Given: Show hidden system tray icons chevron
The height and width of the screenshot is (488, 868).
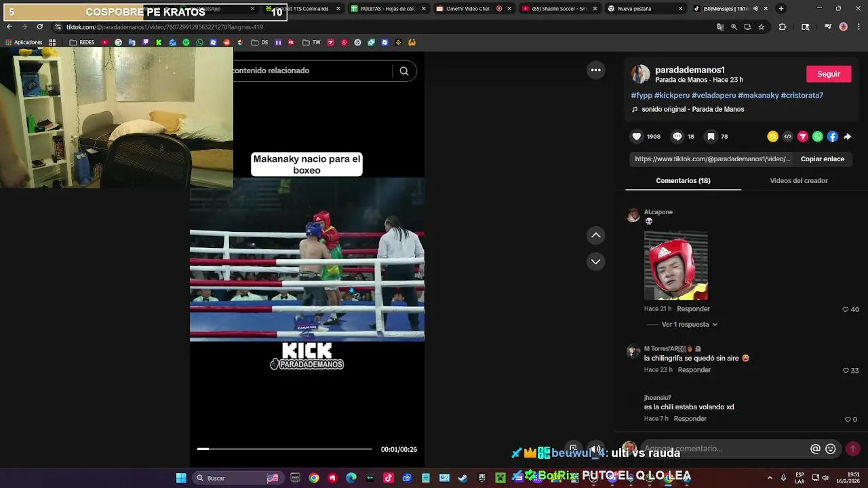Looking at the screenshot, I should pos(770,478).
